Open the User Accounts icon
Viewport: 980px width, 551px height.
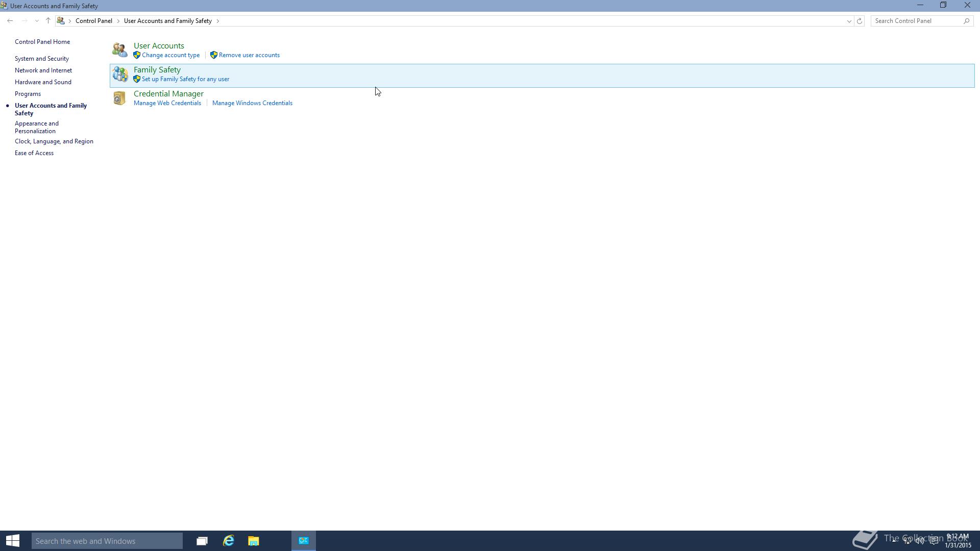pos(120,50)
